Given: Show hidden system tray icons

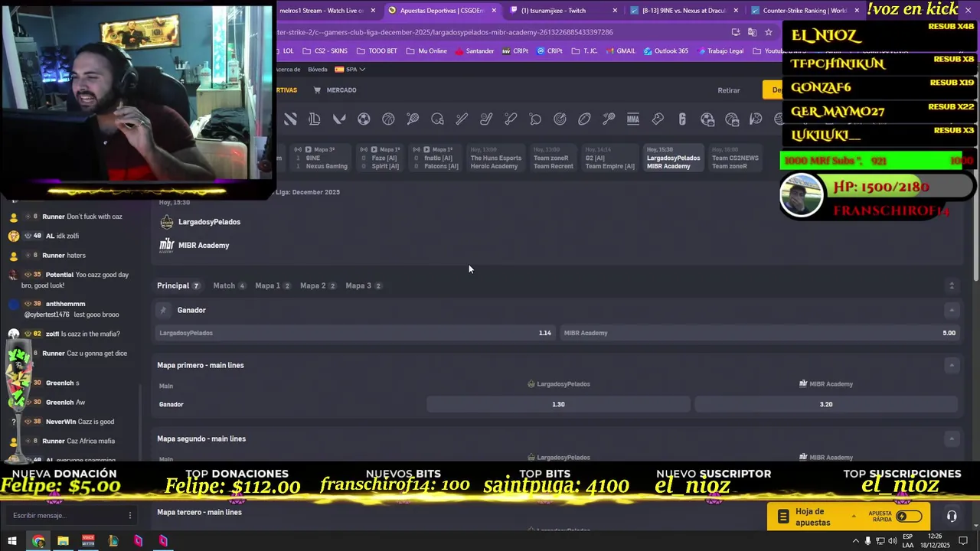Looking at the screenshot, I should pyautogui.click(x=856, y=541).
